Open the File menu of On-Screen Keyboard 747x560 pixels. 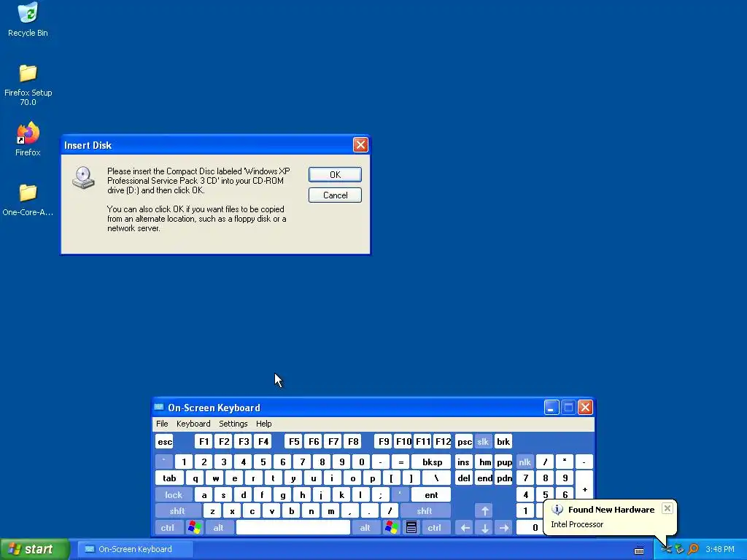[162, 424]
